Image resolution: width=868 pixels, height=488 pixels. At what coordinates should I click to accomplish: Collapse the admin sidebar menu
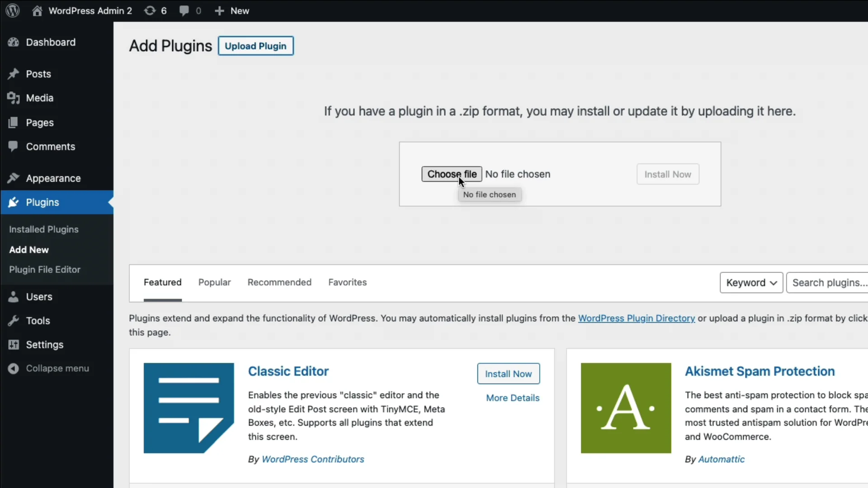(x=14, y=368)
